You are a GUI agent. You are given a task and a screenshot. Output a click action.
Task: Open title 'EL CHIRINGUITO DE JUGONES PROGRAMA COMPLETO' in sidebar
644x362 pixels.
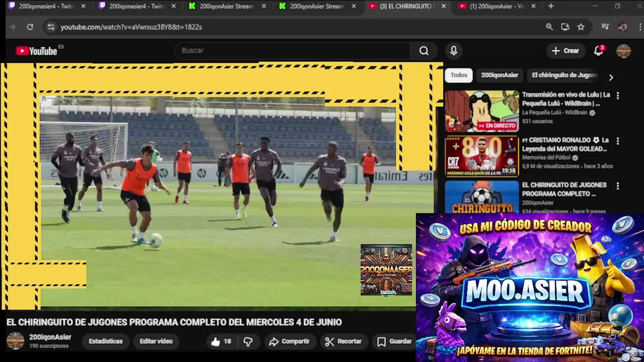(x=564, y=189)
